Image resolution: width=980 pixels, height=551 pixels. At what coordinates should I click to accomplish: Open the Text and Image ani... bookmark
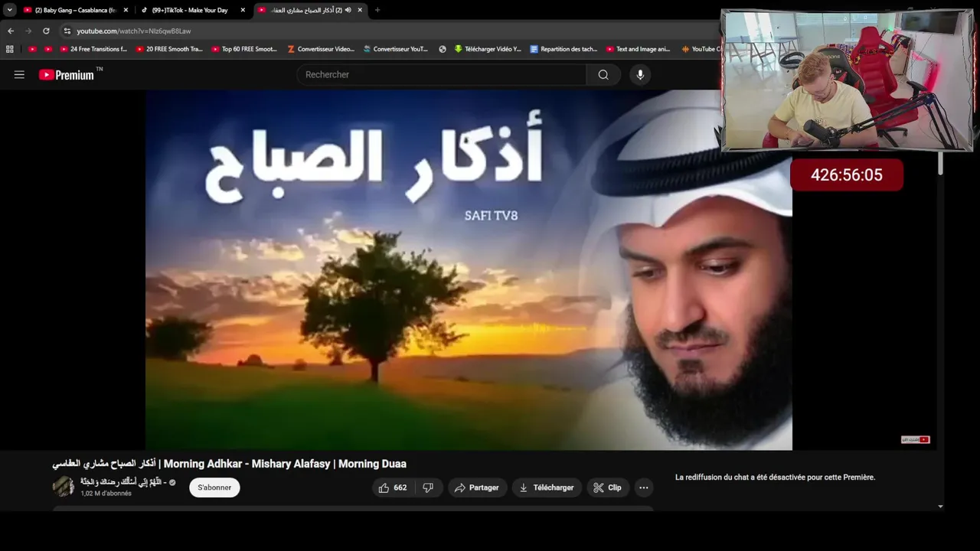click(x=639, y=49)
